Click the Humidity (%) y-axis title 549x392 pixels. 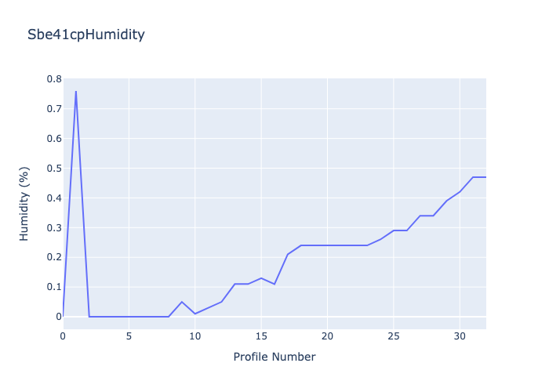(x=24, y=203)
